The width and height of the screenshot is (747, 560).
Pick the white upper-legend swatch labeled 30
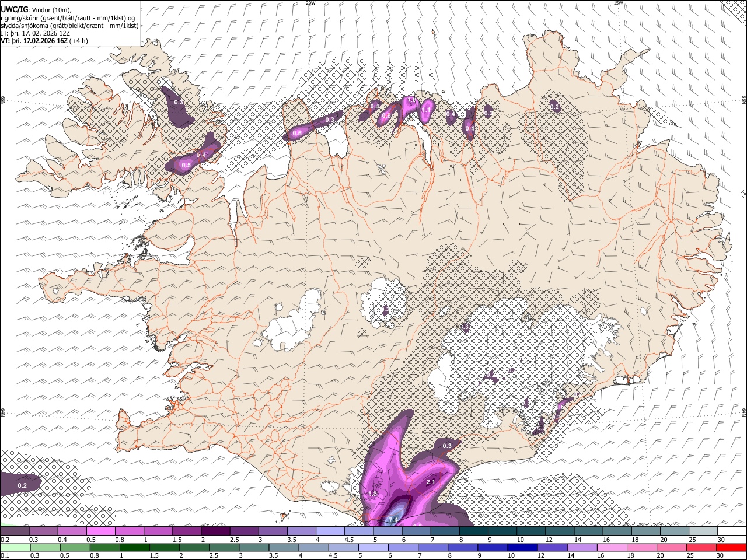[x=732, y=531]
